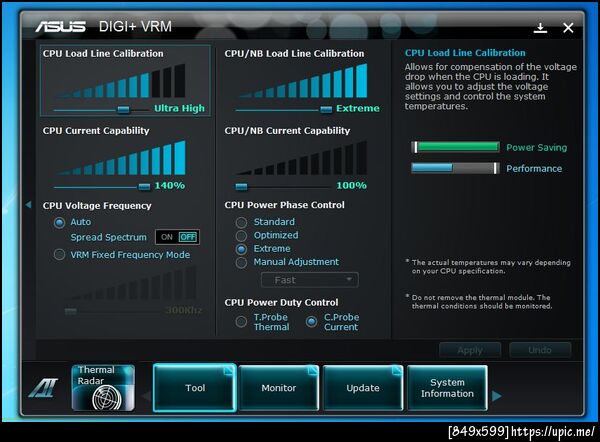
Task: Open System Information
Action: point(447,388)
